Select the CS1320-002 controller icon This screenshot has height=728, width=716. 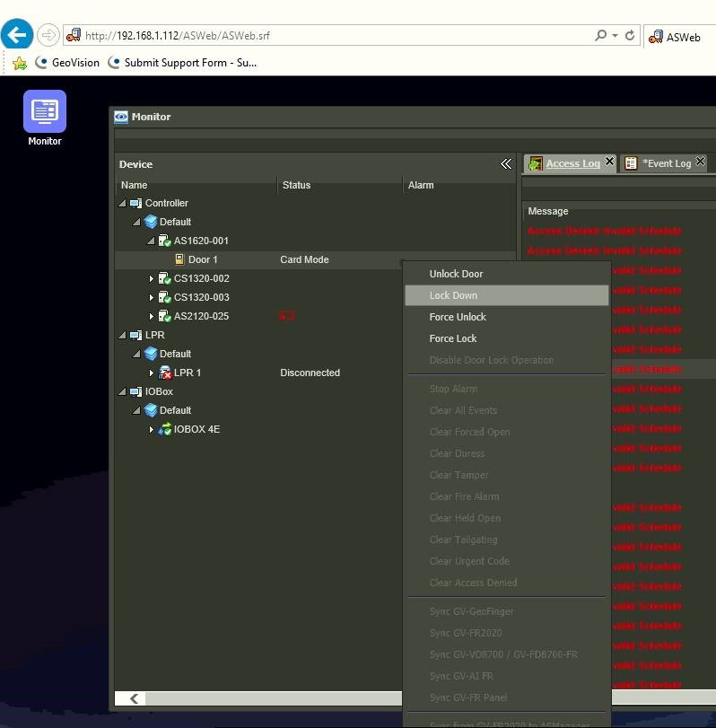pyautogui.click(x=165, y=278)
